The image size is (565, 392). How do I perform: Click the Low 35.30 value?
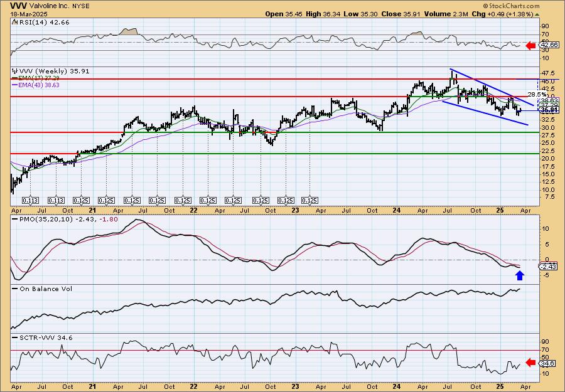(362, 14)
